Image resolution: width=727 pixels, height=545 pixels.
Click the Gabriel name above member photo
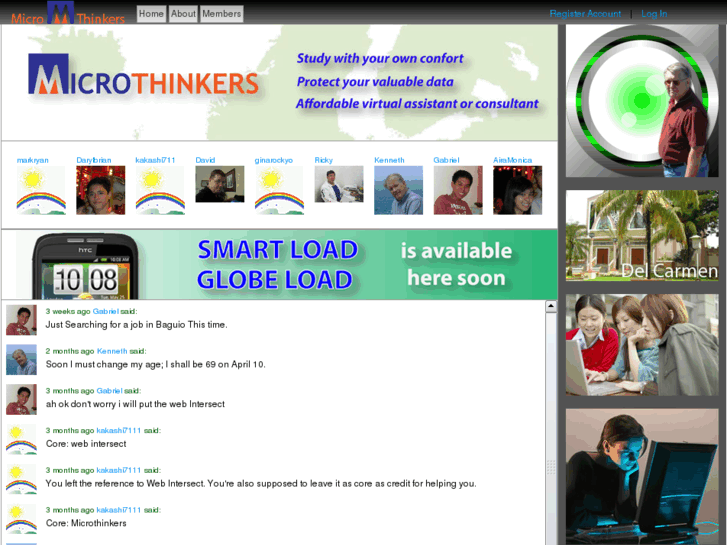click(446, 160)
